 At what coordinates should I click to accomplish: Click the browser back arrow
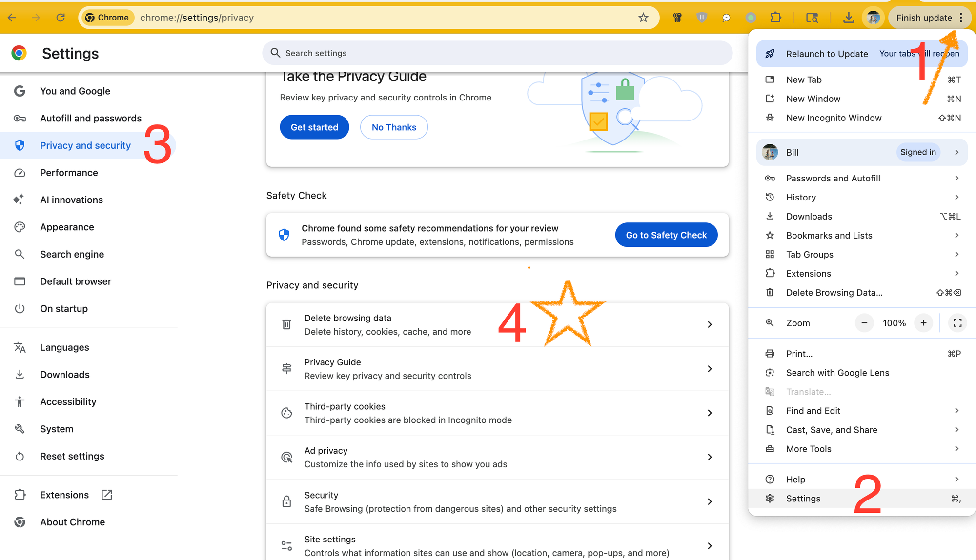[x=12, y=18]
